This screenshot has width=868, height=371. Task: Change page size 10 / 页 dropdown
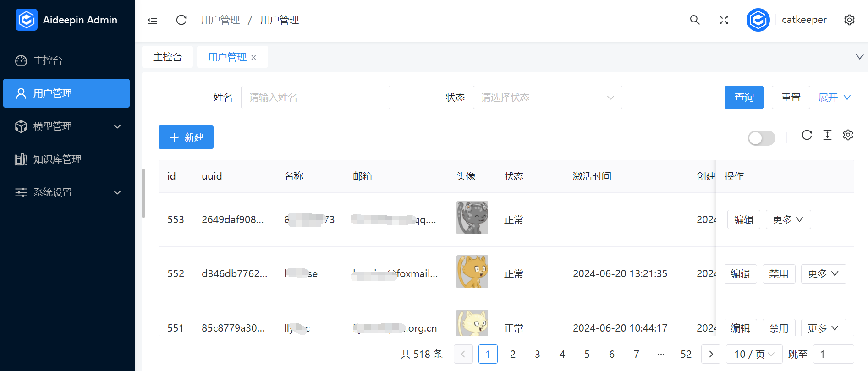click(x=754, y=354)
